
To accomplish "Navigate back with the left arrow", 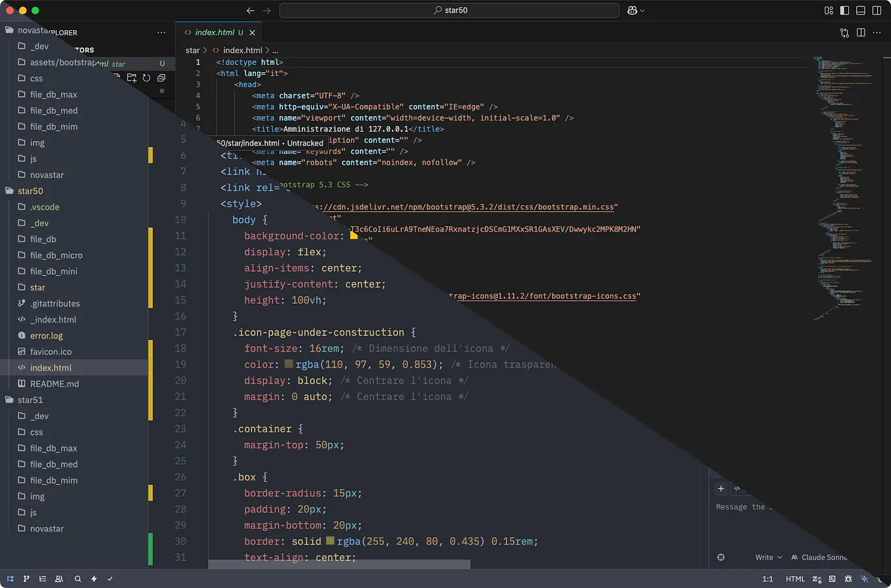I will coord(250,10).
